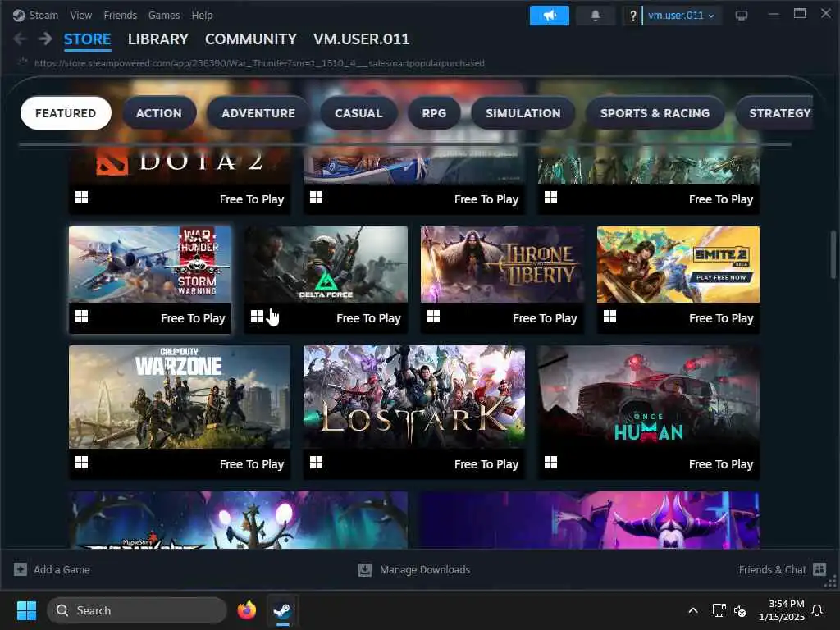Show hidden system tray icons chevron

pyautogui.click(x=692, y=610)
